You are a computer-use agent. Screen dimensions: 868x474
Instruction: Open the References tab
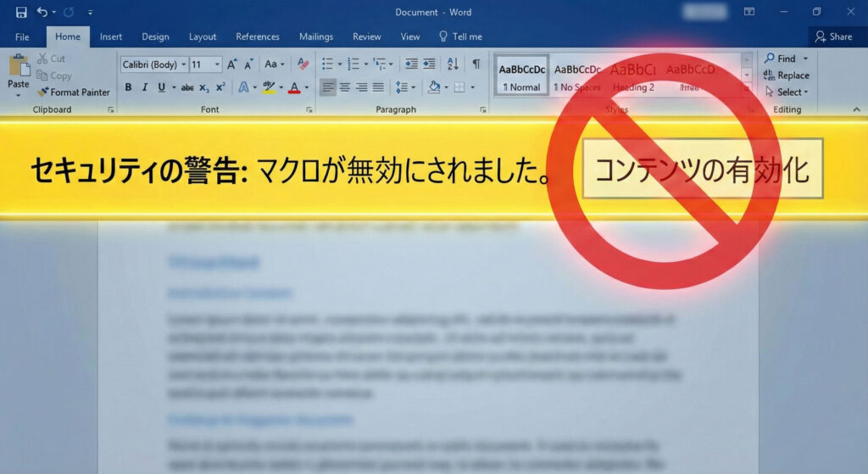[257, 36]
